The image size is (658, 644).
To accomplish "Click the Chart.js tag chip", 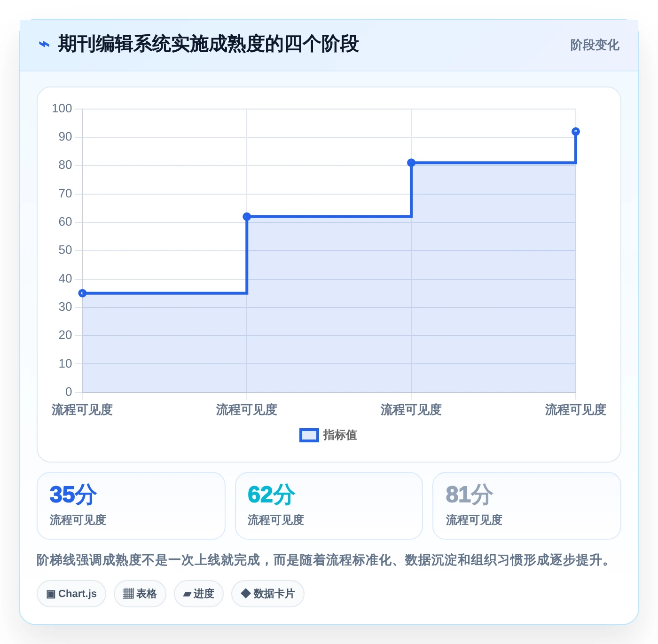I will point(71,594).
